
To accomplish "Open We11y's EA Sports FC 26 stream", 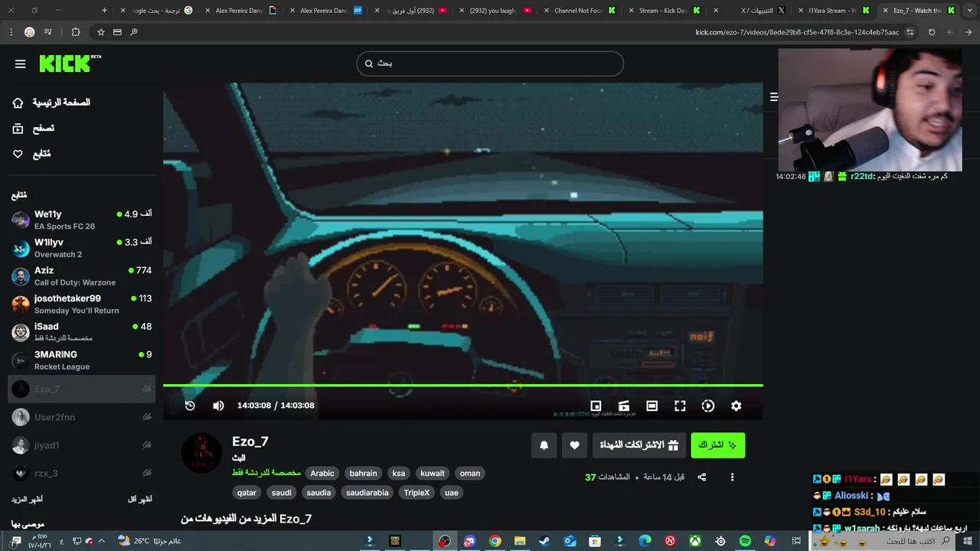I will 81,220.
